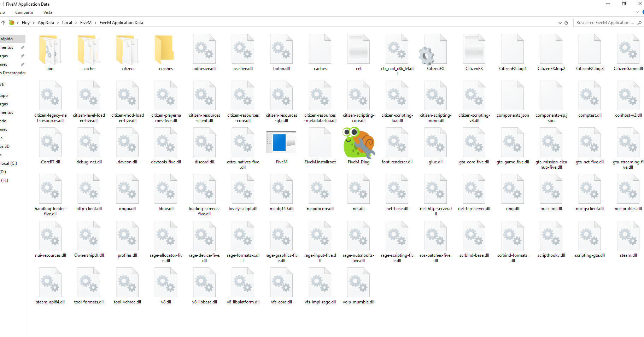Expand the chevron after Local breadcrumb
Screen dimensions: 644x337
(x=76, y=23)
